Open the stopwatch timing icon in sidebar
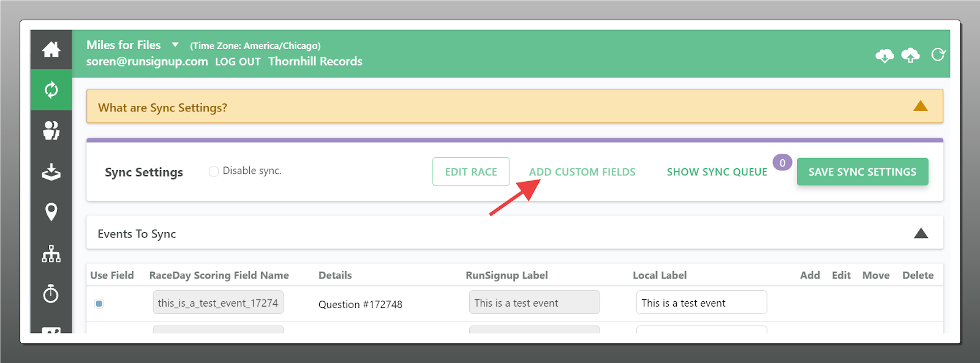 [x=51, y=294]
